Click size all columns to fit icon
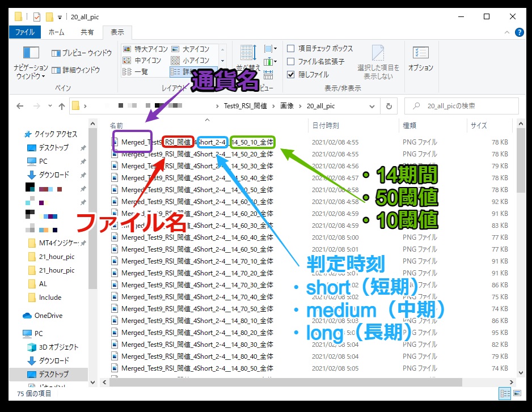Screen dimensions: 532x412 (268, 75)
